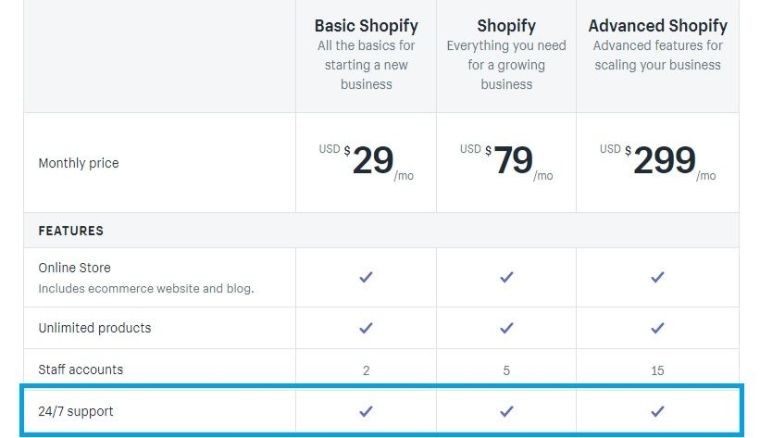Viewport: 760px width, 438px height.
Task: Click Unlimited products checkmark for Basic Shopify
Action: pos(366,327)
